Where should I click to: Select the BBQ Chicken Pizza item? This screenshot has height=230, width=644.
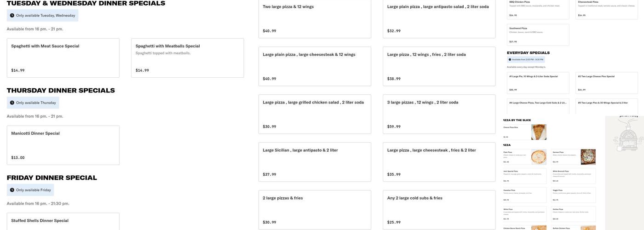click(x=538, y=9)
